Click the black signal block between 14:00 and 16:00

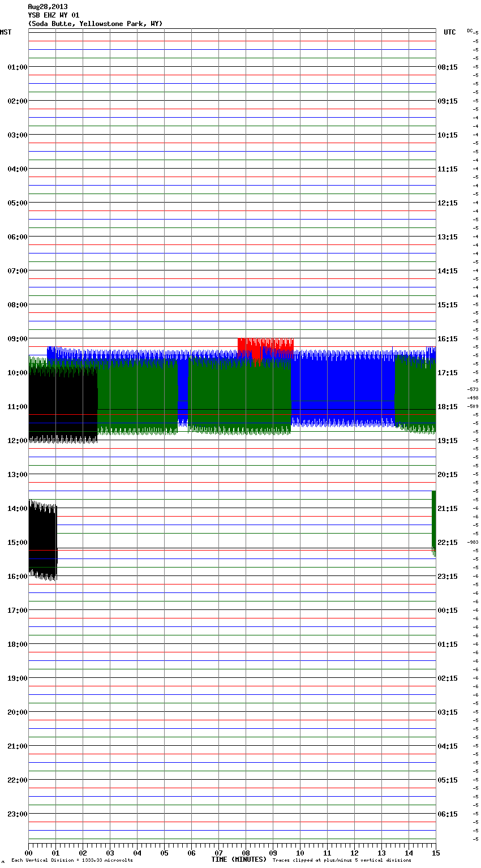point(43,540)
